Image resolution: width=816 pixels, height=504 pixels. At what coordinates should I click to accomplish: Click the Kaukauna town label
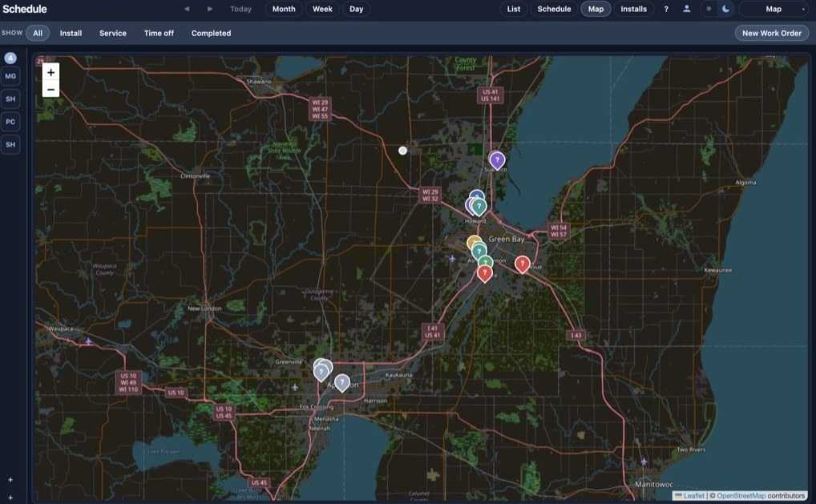tap(398, 374)
